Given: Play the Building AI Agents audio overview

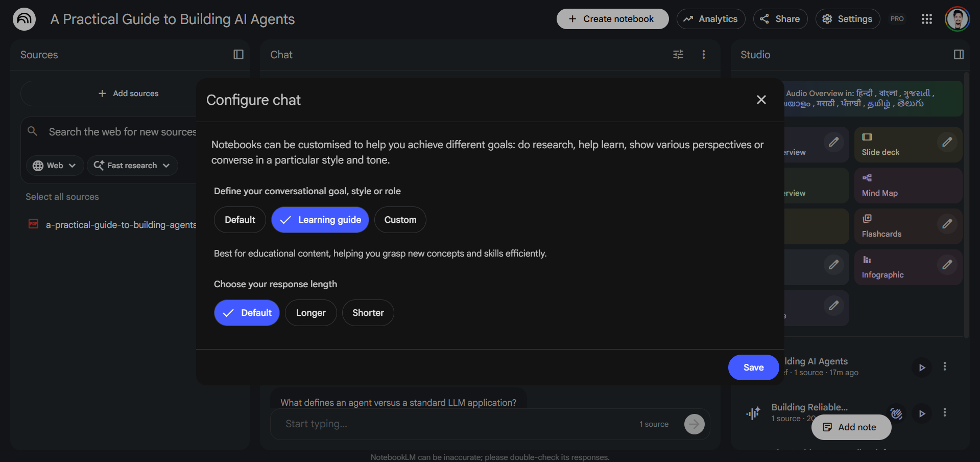Looking at the screenshot, I should (x=922, y=367).
